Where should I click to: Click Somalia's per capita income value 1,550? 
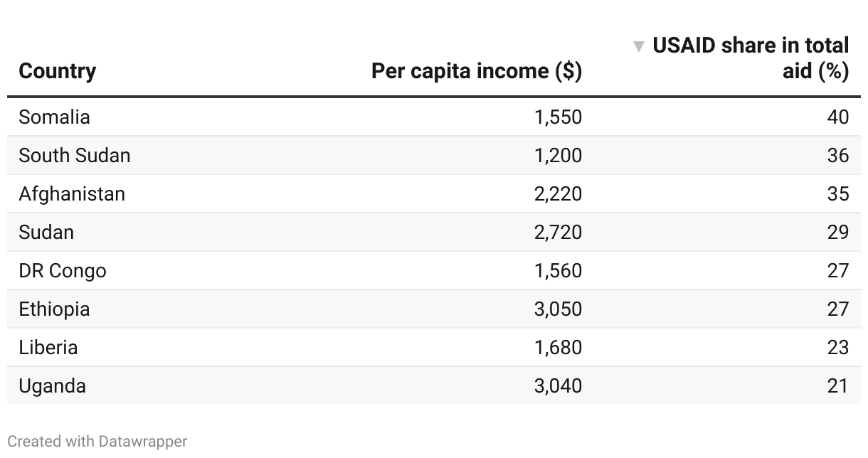coord(558,117)
